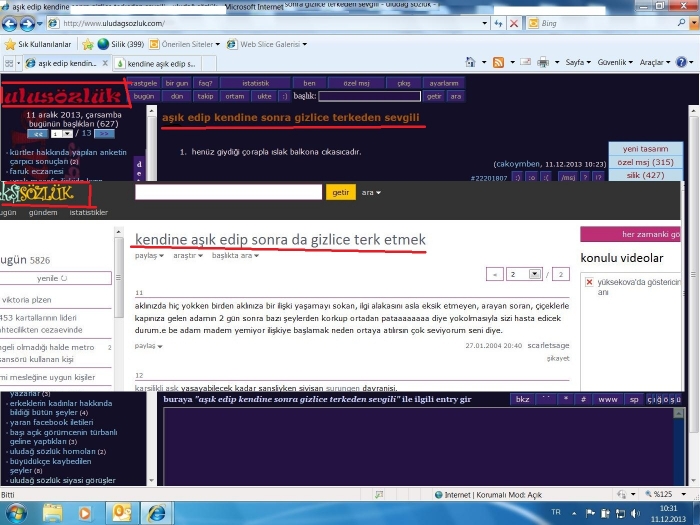The image size is (700, 525).
Task: Click the 'yenile' button
Action: (52, 278)
